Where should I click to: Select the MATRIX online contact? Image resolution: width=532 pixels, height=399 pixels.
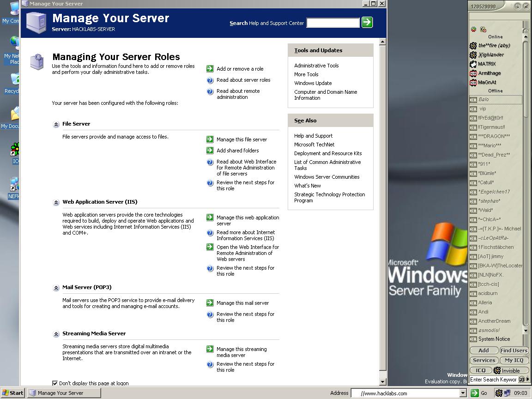487,64
